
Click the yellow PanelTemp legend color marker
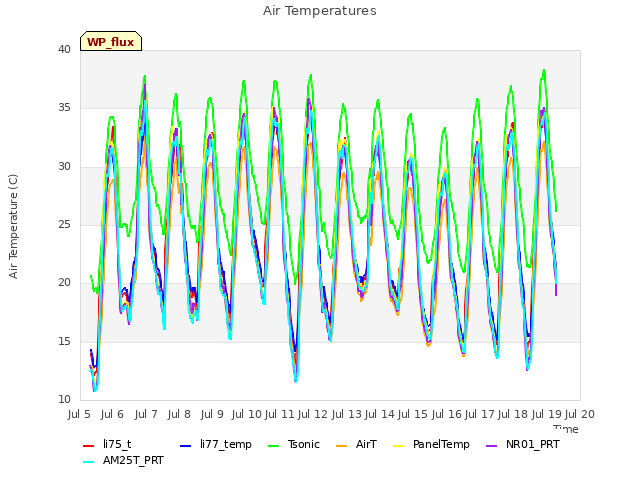(399, 446)
